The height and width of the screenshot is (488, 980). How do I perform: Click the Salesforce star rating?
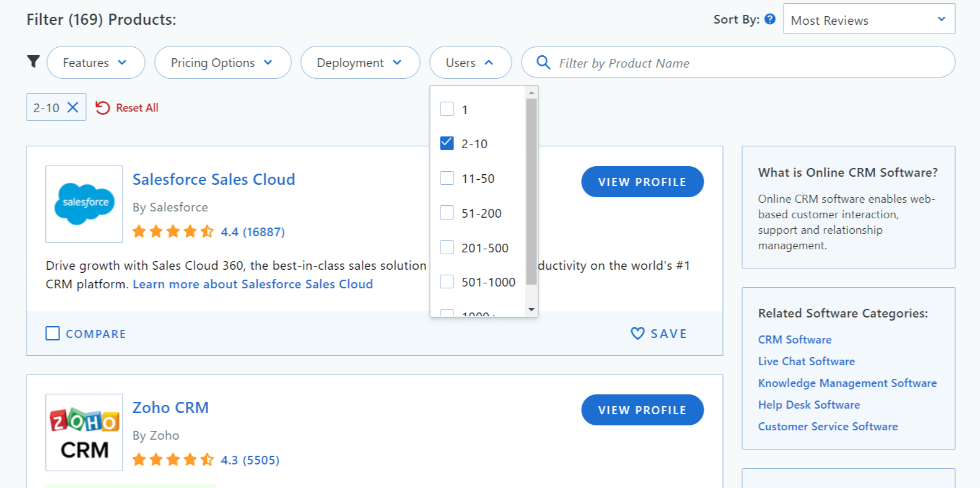pos(173,232)
